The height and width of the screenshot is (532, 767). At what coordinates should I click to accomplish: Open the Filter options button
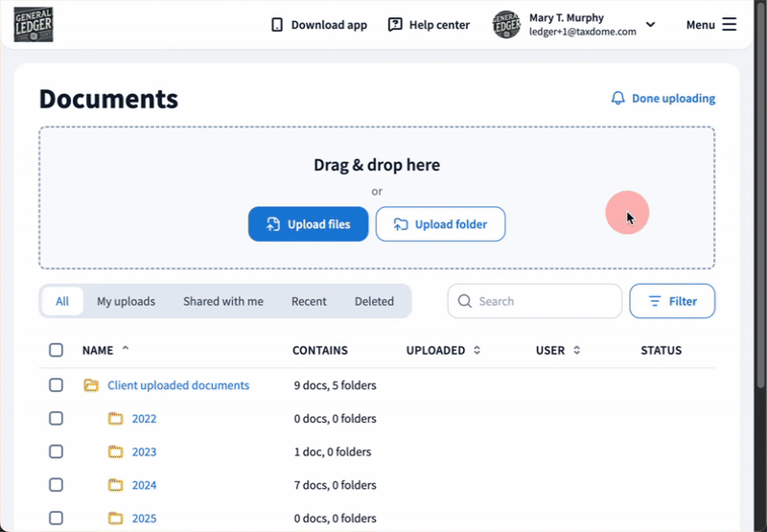coord(672,301)
